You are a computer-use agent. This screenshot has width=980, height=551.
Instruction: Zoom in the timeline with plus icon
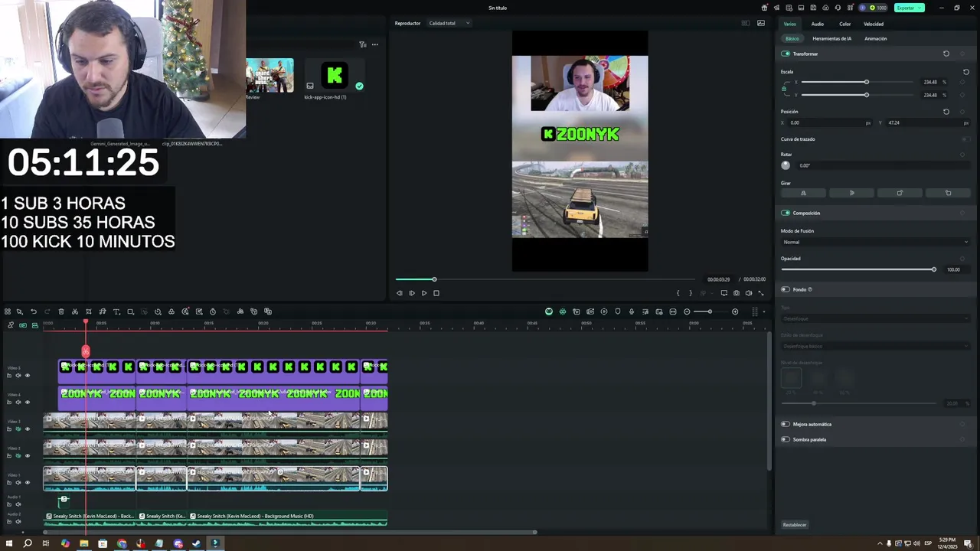click(x=735, y=311)
